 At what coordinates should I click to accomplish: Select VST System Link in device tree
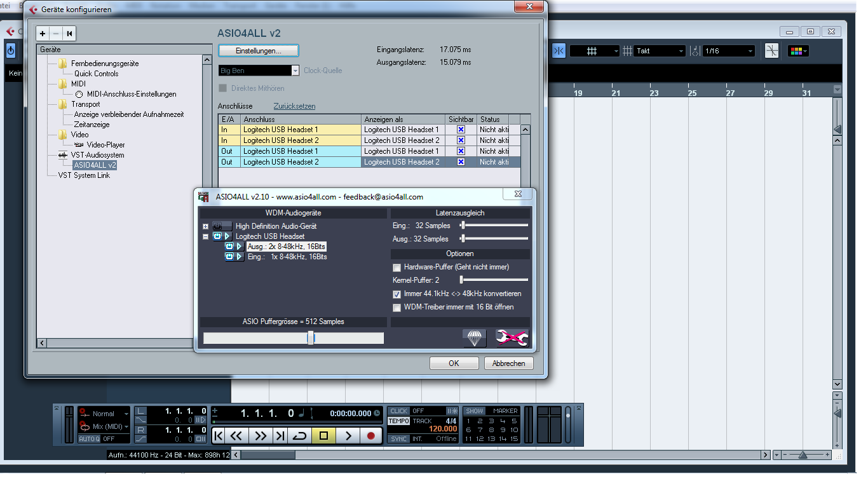84,175
